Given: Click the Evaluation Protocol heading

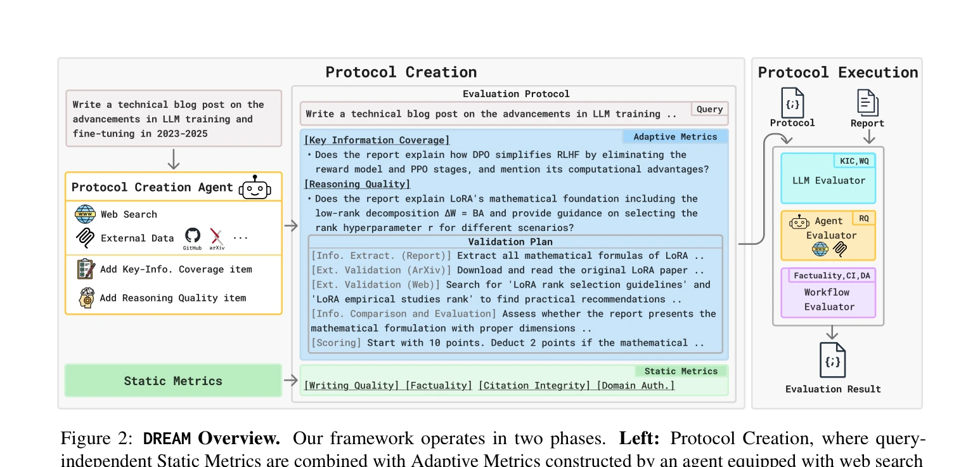Looking at the screenshot, I should (516, 94).
